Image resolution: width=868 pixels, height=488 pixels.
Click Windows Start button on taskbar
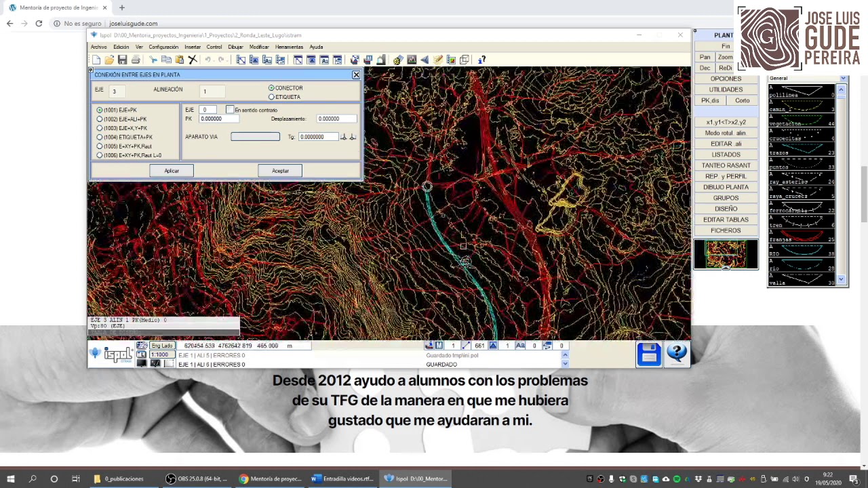coord(11,479)
